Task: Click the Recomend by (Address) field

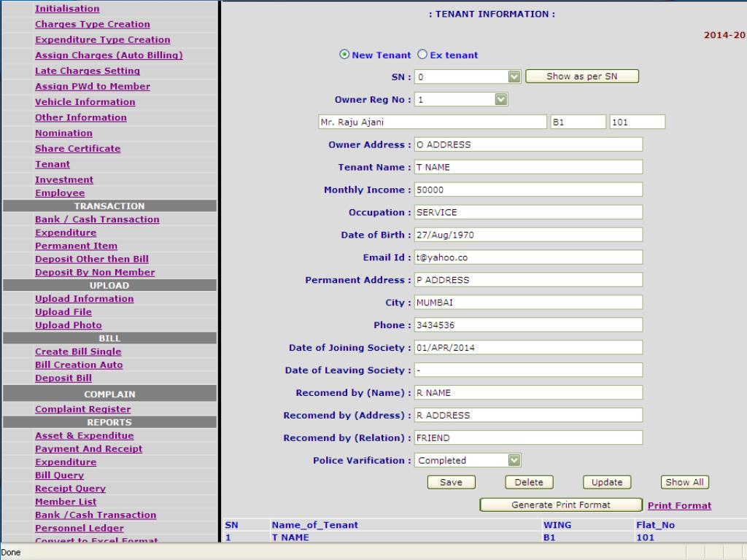Action: coord(528,415)
